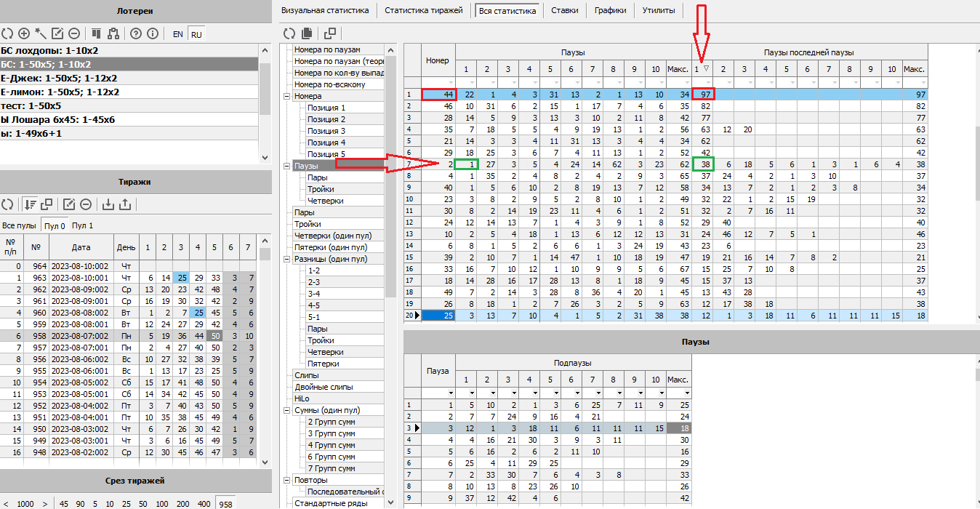The height and width of the screenshot is (509, 980).
Task: Click the columns icon in the Лотереи toolbar
Action: [96, 33]
